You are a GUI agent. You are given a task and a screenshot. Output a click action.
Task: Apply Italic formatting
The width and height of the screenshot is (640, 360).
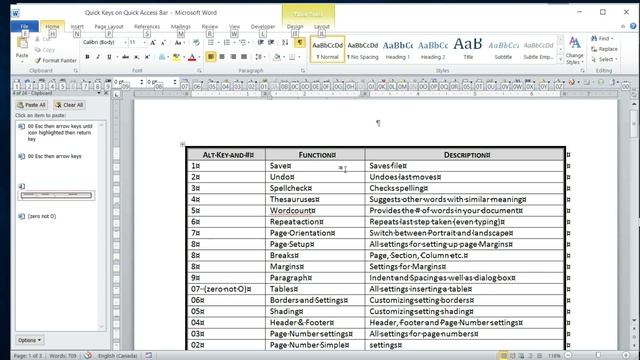point(98,57)
